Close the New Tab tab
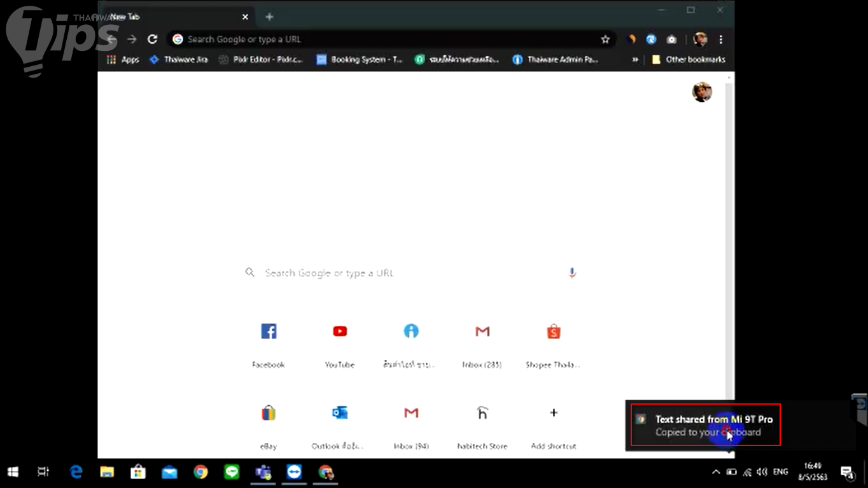Viewport: 868px width, 488px height. [x=245, y=17]
